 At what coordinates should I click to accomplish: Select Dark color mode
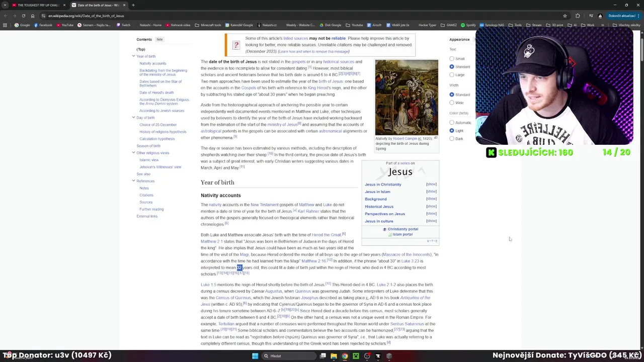[x=452, y=139]
